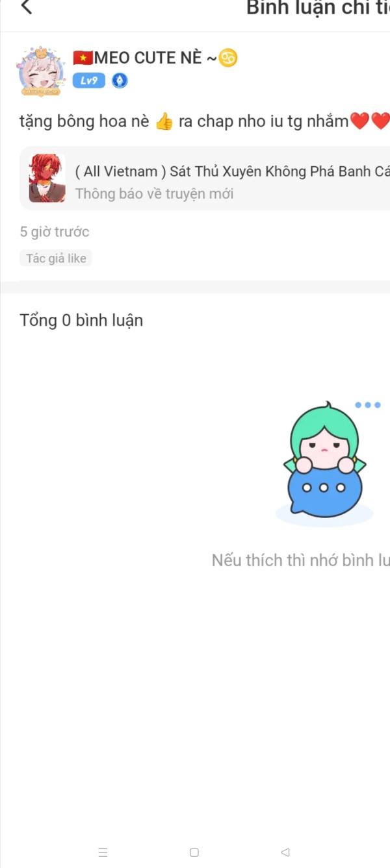Tap the Android home square button

click(x=194, y=852)
